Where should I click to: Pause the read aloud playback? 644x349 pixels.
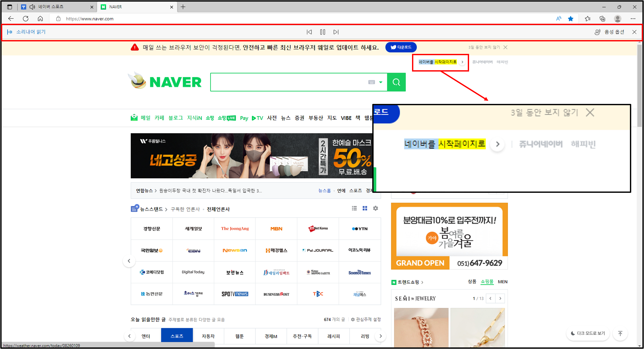[x=323, y=32]
